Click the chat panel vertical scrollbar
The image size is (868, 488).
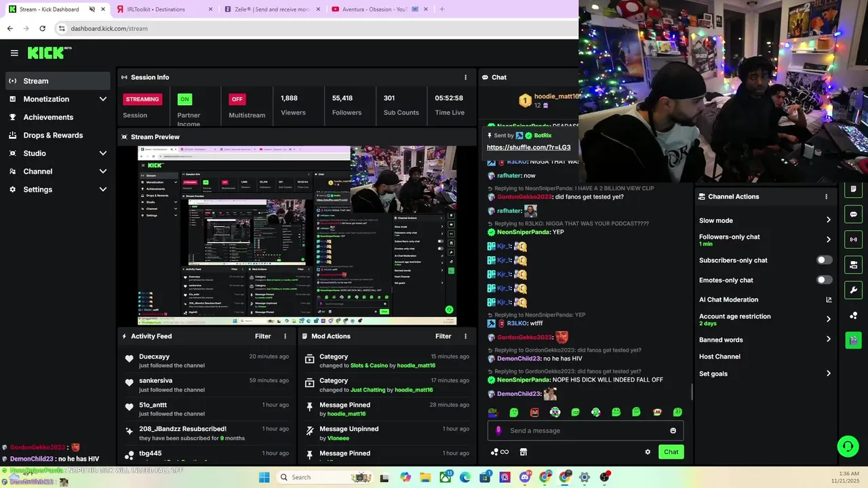(x=692, y=392)
